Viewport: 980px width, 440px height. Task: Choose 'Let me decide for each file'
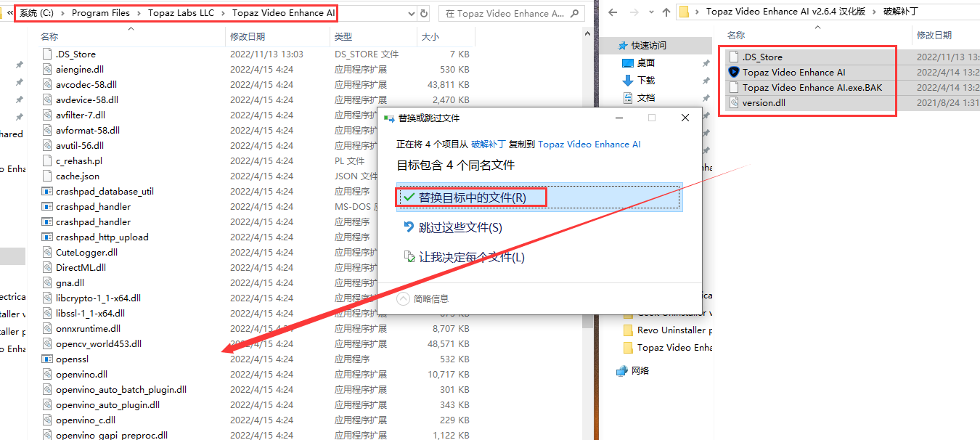(471, 257)
